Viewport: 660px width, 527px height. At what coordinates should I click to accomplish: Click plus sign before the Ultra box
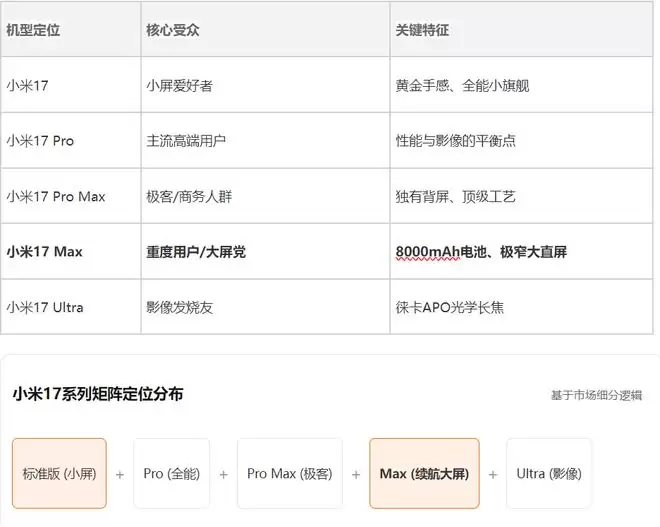point(493,474)
